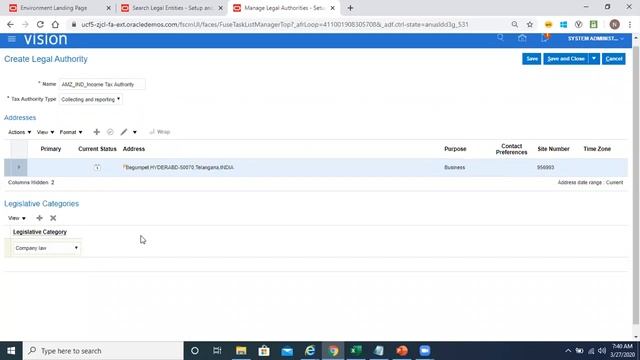Add a legislative category with the plus icon
This screenshot has height=360, width=640.
click(40, 218)
